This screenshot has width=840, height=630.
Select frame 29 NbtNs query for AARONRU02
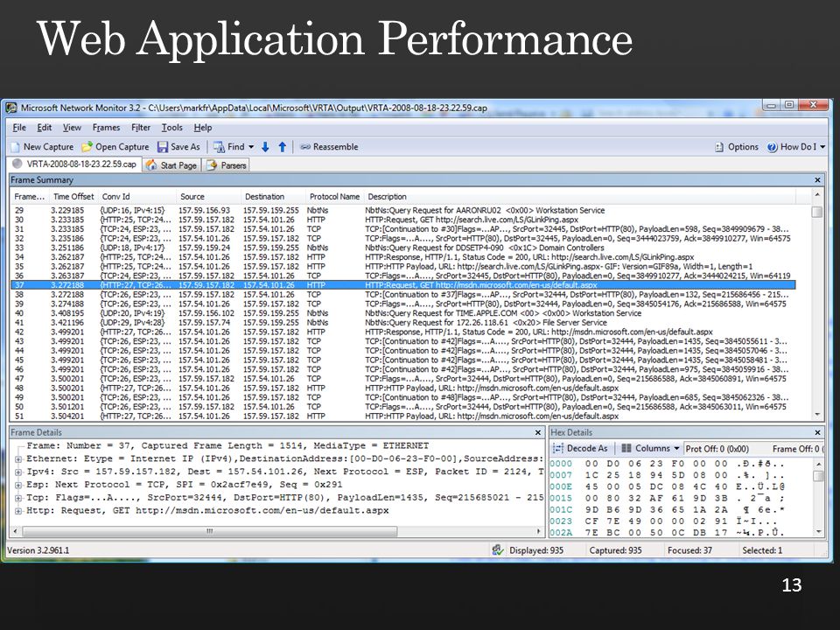click(x=402, y=211)
